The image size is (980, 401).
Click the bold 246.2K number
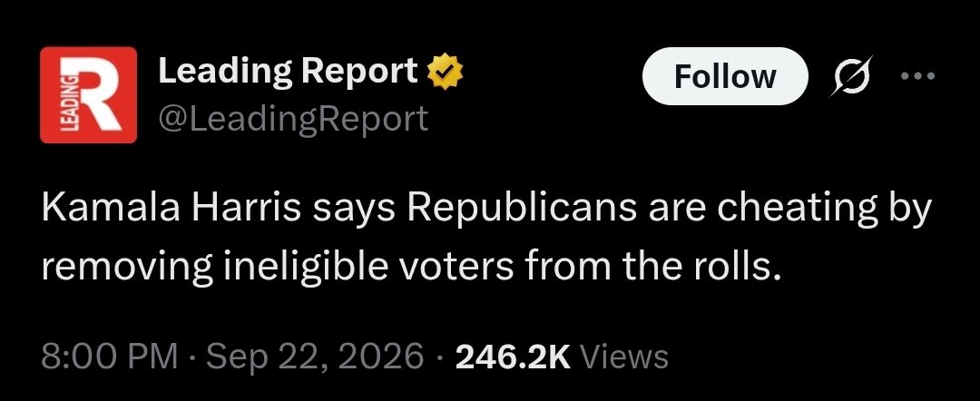pyautogui.click(x=513, y=357)
